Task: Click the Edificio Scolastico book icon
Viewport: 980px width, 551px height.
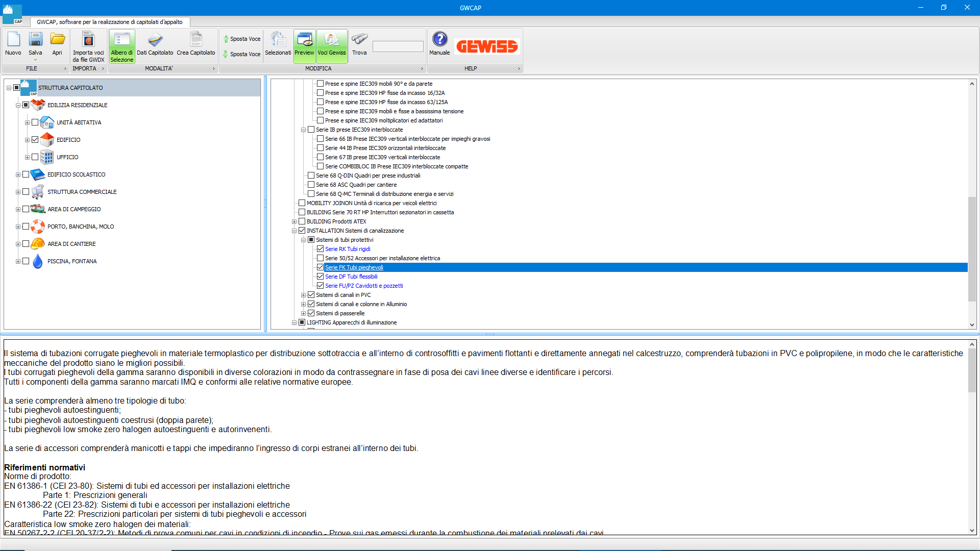Action: point(38,174)
